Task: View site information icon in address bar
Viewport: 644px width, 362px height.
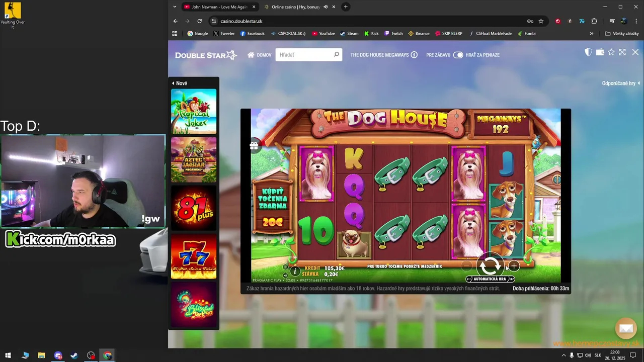Action: point(214,21)
